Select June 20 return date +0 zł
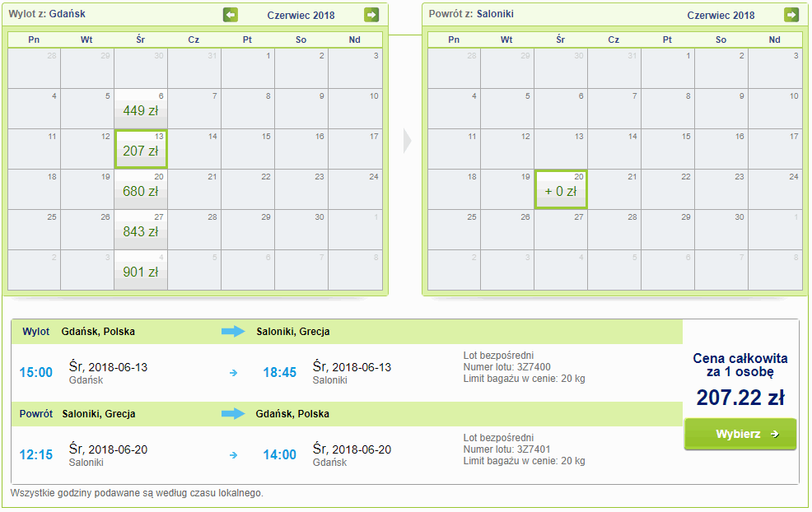Viewport: 812px width, 512px height. (561, 189)
